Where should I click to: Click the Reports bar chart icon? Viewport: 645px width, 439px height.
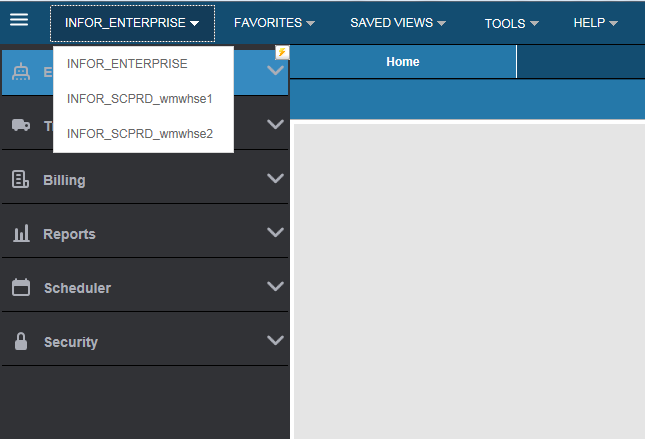[20, 234]
